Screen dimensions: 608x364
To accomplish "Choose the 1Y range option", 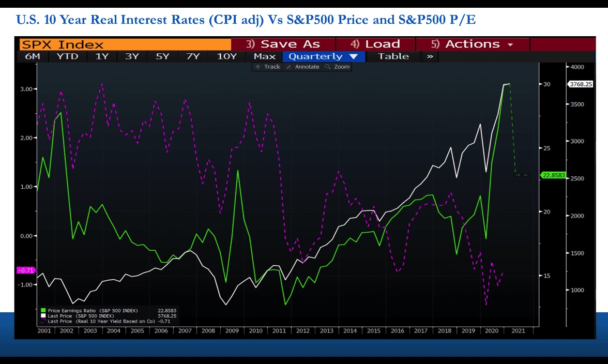I will [102, 56].
